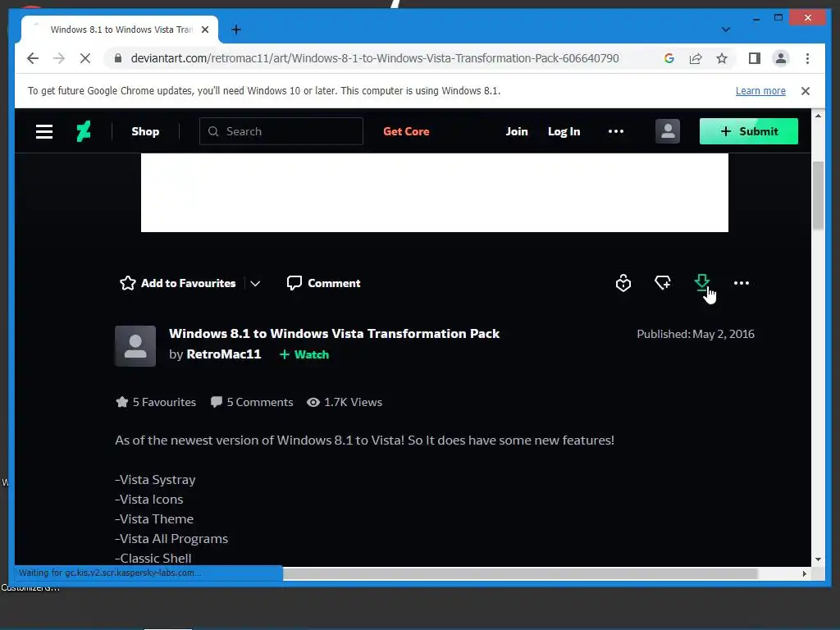Click the Comment button
This screenshot has height=630, width=840.
click(323, 283)
